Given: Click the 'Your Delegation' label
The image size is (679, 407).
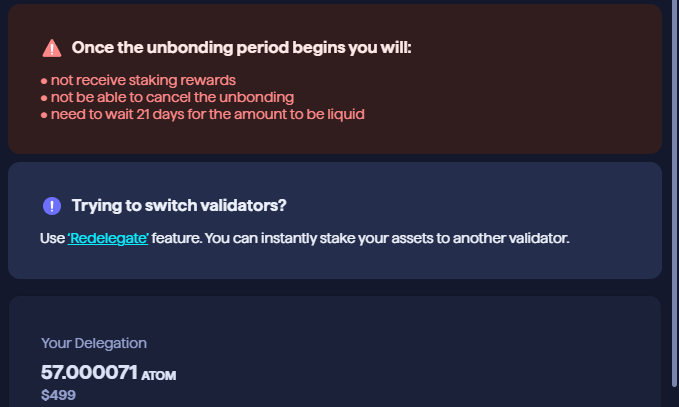Looking at the screenshot, I should tap(94, 343).
